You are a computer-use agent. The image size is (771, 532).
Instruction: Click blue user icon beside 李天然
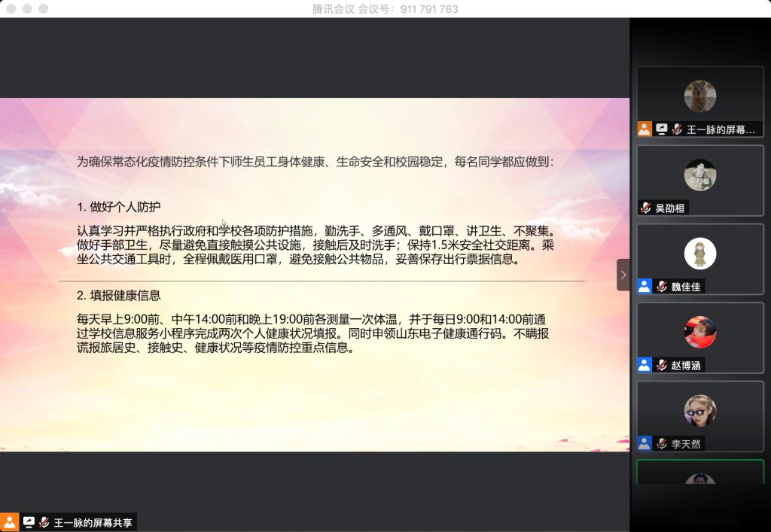645,443
